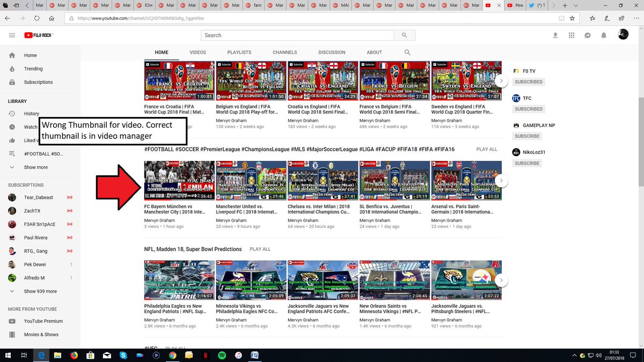The width and height of the screenshot is (644, 362).
Task: Open France vs Croatia video thumbnail
Action: click(x=179, y=81)
